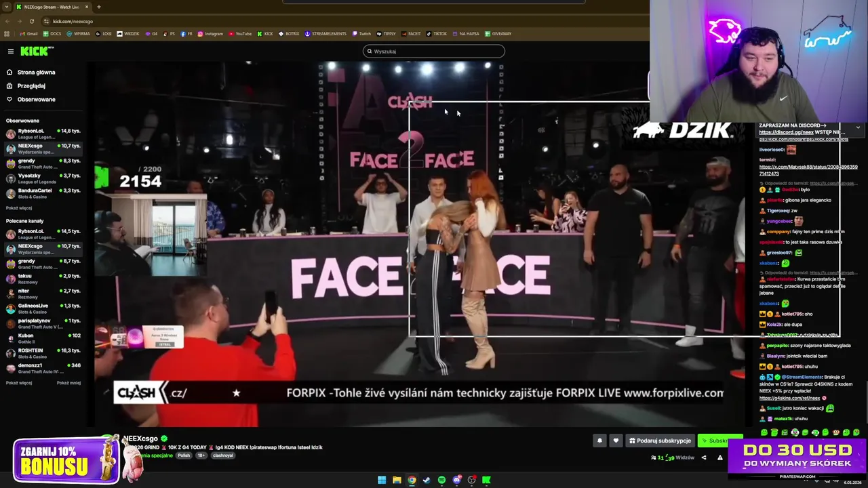Click the green Subskrybuj button
This screenshot has height=488, width=868.
click(x=720, y=441)
